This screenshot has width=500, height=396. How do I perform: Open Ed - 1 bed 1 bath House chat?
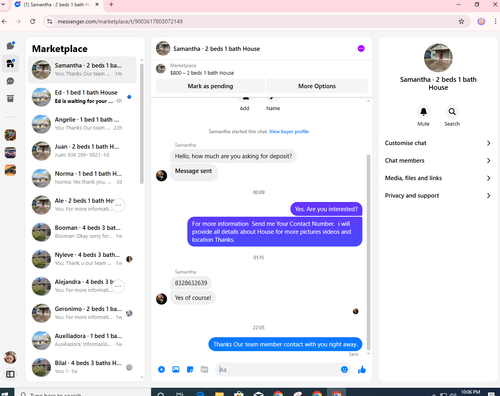click(x=82, y=97)
